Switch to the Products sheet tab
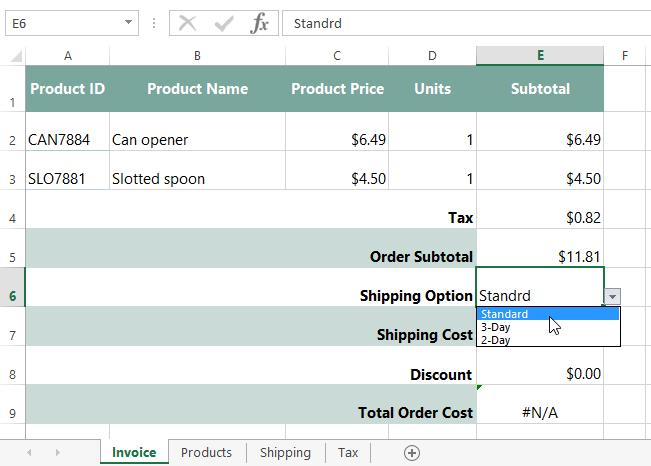Screen dimensions: 651x466 (x=206, y=452)
